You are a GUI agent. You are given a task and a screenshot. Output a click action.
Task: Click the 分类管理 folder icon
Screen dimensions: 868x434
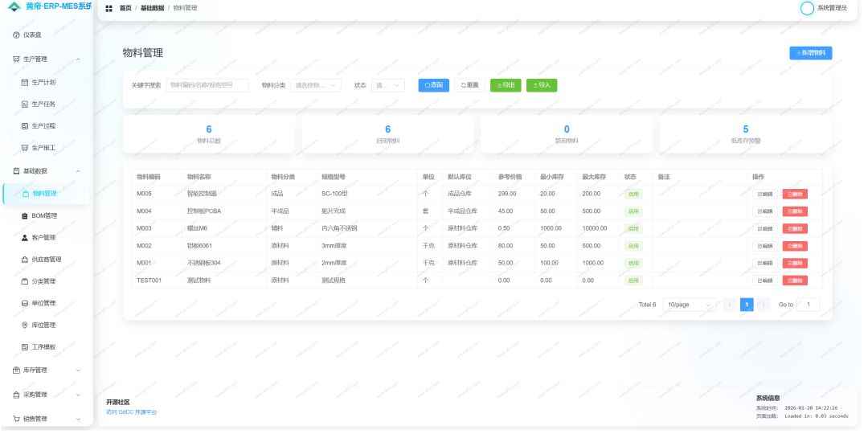pyautogui.click(x=24, y=281)
